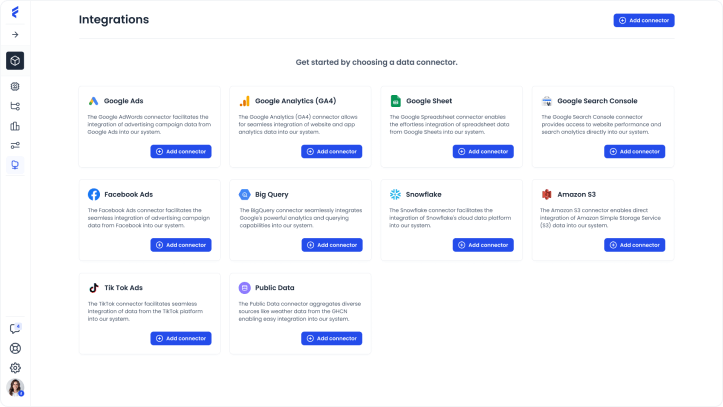Click the Facebook logo icon
The width and height of the screenshot is (723, 407).
point(94,195)
